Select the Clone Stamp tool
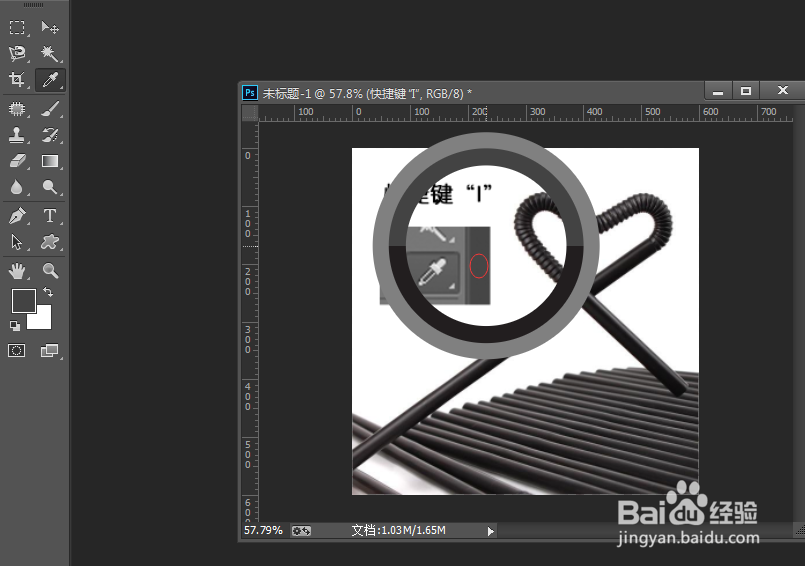805x566 pixels. click(17, 135)
